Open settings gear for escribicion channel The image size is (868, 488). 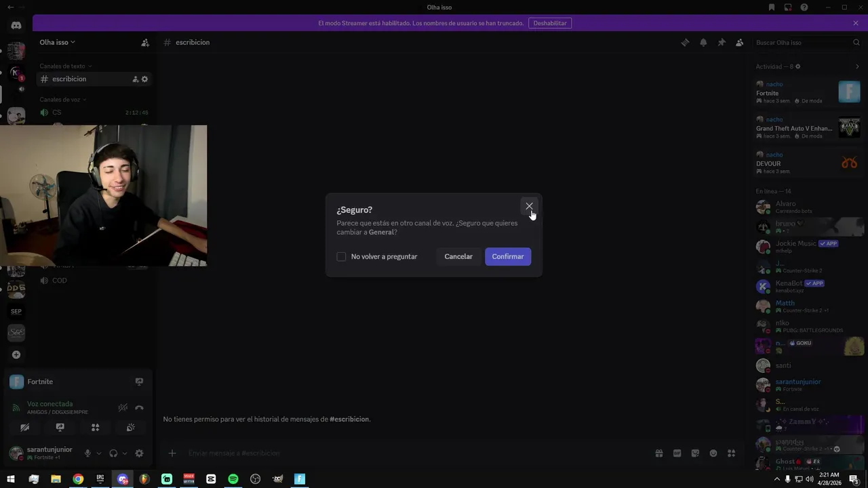coord(144,79)
